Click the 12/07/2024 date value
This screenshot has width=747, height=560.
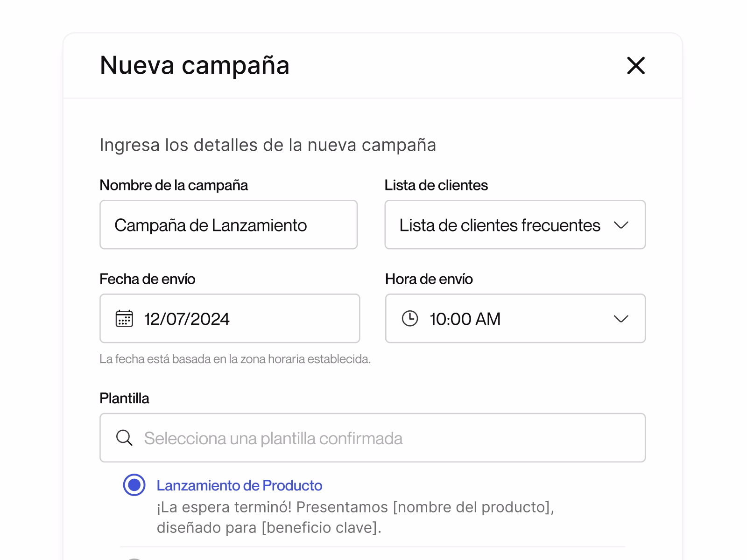[x=187, y=319]
